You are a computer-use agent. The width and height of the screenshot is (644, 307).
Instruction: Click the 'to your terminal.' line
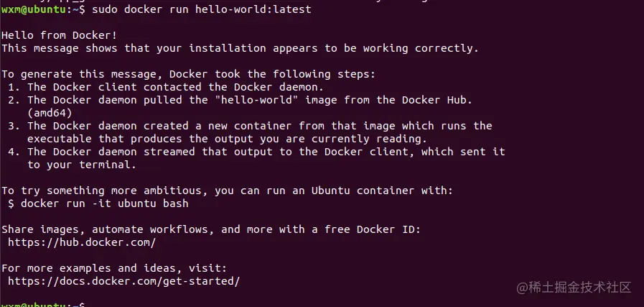[x=80, y=165]
